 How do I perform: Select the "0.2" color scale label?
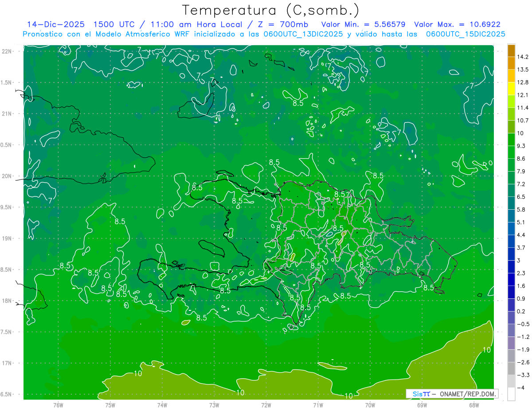click(521, 311)
